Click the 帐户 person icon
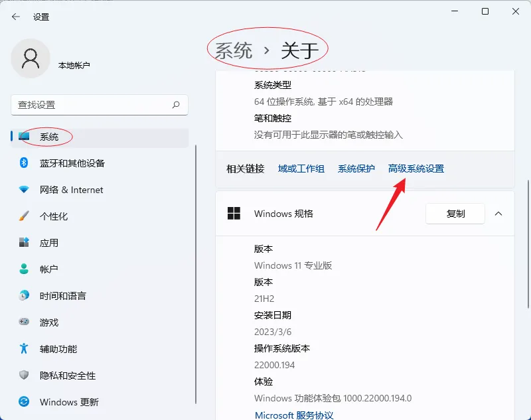Image resolution: width=531 pixels, height=420 pixels. click(x=24, y=269)
